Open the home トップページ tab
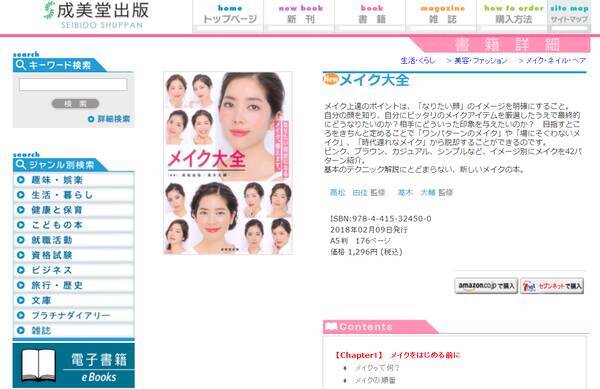600x389 pixels. tap(229, 15)
